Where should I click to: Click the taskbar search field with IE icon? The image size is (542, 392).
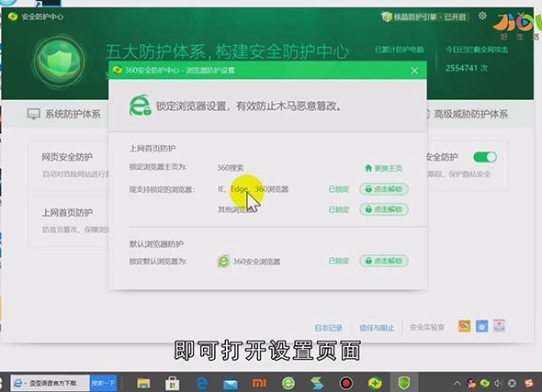(50, 383)
